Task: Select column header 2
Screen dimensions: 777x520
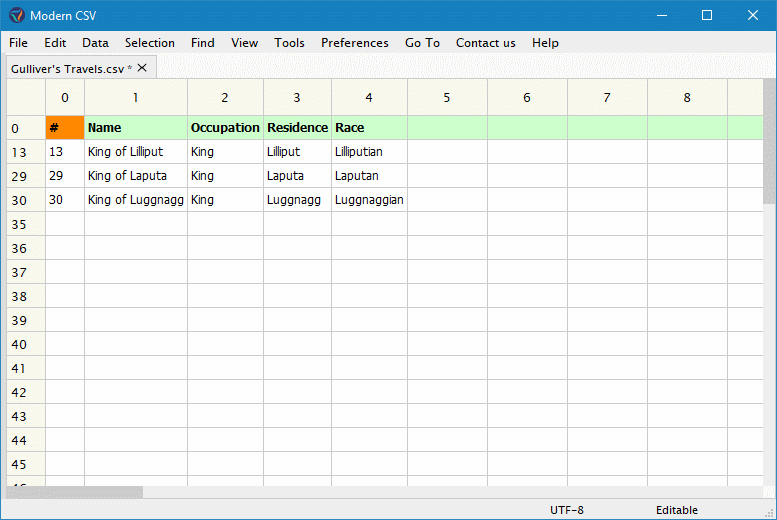Action: [x=225, y=98]
